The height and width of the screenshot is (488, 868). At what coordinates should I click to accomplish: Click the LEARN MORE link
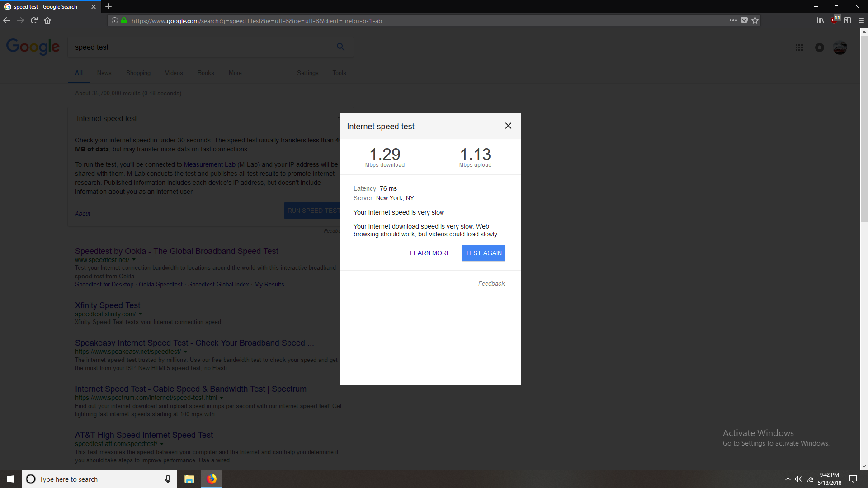[x=430, y=253]
